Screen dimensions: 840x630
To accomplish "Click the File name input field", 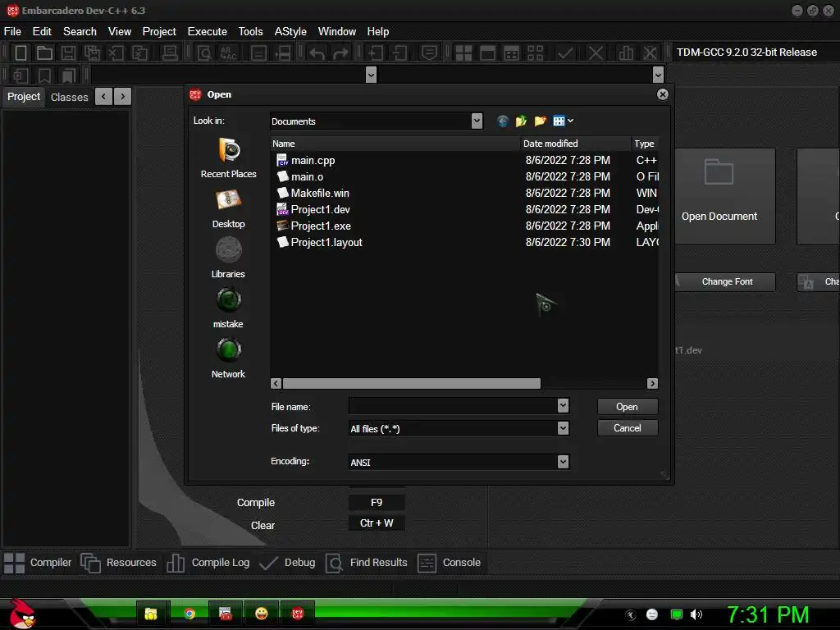I will [453, 406].
